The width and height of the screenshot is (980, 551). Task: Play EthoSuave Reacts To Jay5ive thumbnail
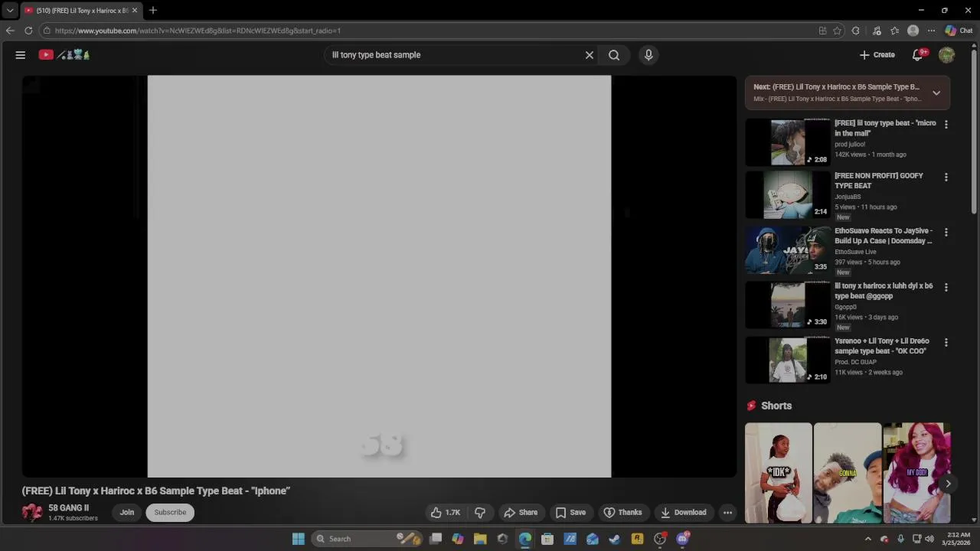[x=788, y=250]
